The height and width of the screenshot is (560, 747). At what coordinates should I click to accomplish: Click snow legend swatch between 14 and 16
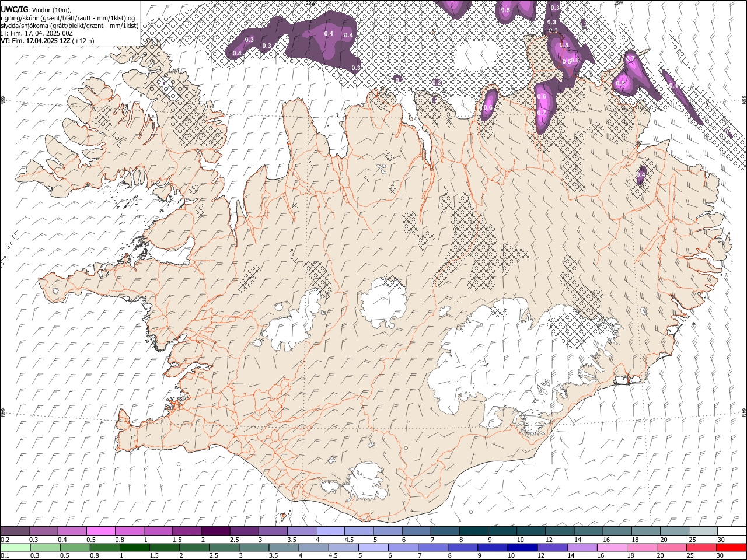tap(589, 531)
